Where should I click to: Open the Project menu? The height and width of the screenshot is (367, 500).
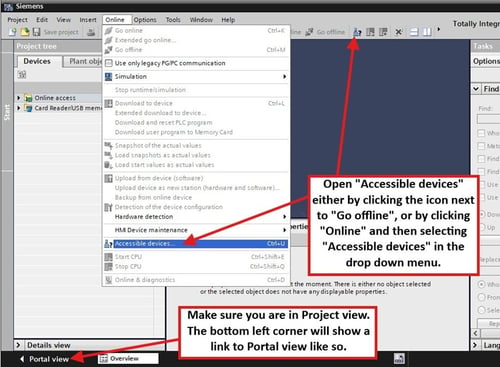pyautogui.click(x=17, y=20)
